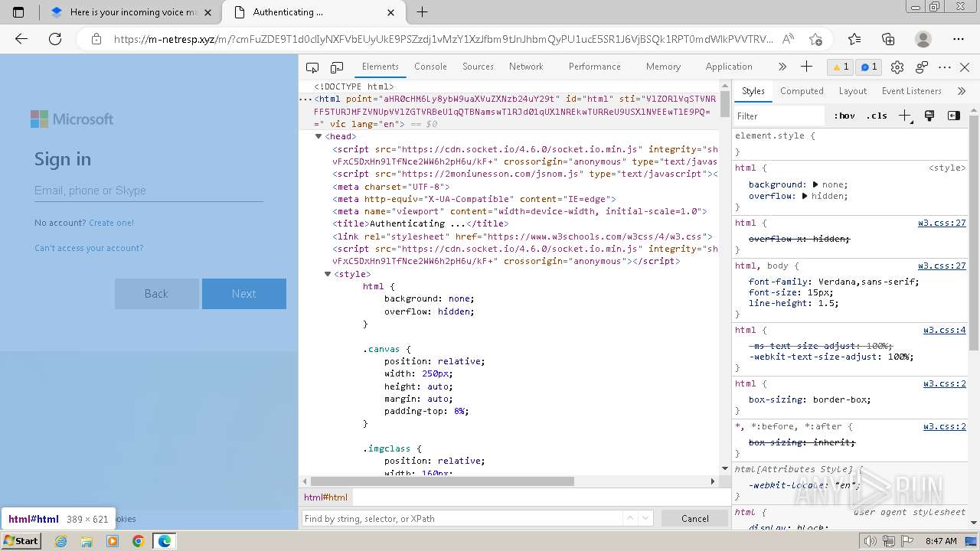This screenshot has height=551, width=980.
Task: Cancel the DevTools search
Action: click(x=695, y=518)
